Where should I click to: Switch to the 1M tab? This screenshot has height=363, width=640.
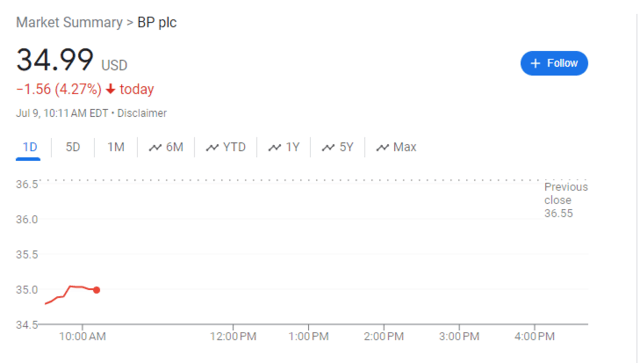116,147
